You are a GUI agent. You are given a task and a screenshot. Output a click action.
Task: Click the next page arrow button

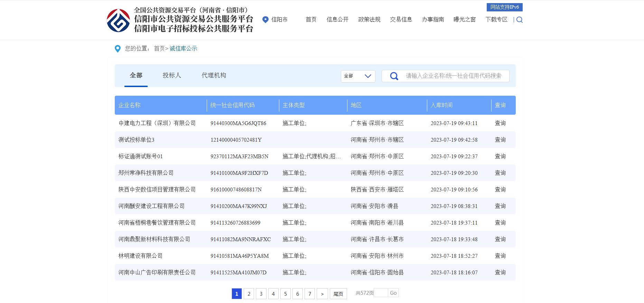point(322,294)
